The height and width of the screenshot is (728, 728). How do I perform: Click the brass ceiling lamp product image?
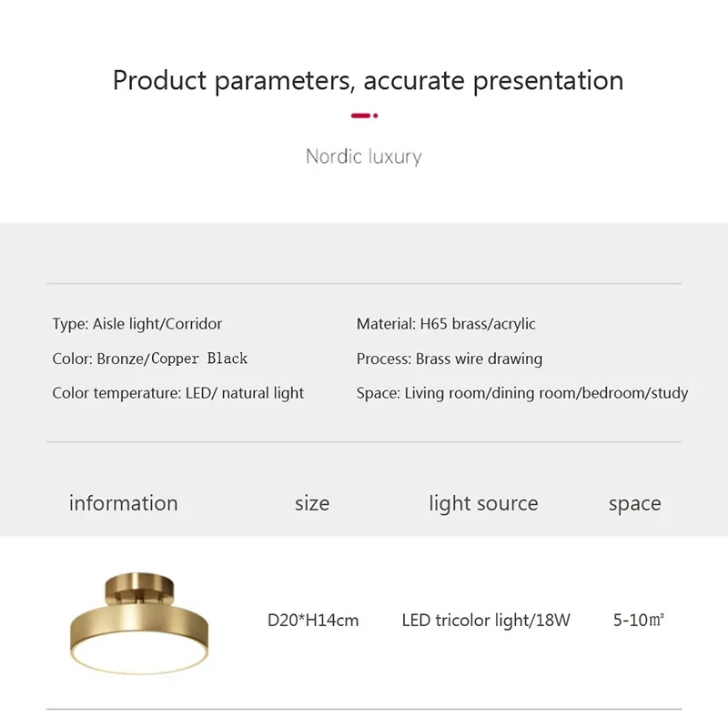pos(139,623)
